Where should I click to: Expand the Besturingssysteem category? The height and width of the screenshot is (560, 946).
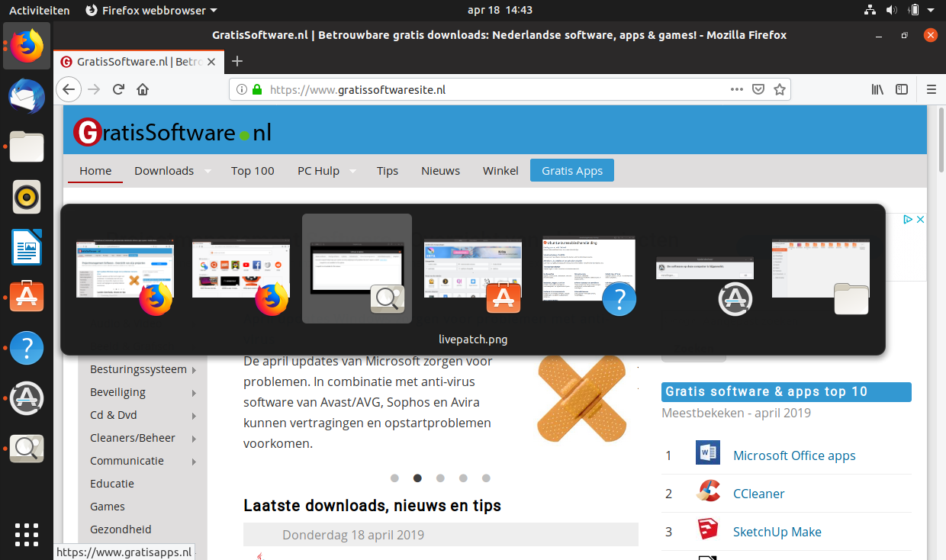pos(194,370)
